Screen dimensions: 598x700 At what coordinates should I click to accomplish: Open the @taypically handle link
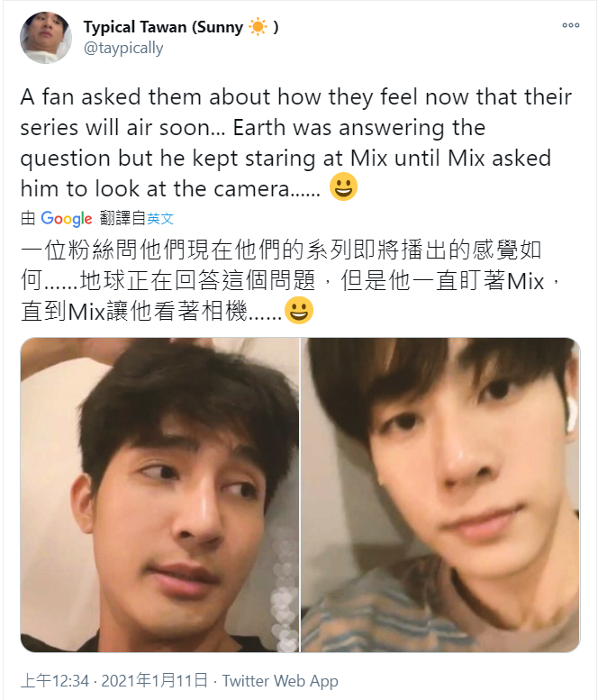pyautogui.click(x=123, y=49)
